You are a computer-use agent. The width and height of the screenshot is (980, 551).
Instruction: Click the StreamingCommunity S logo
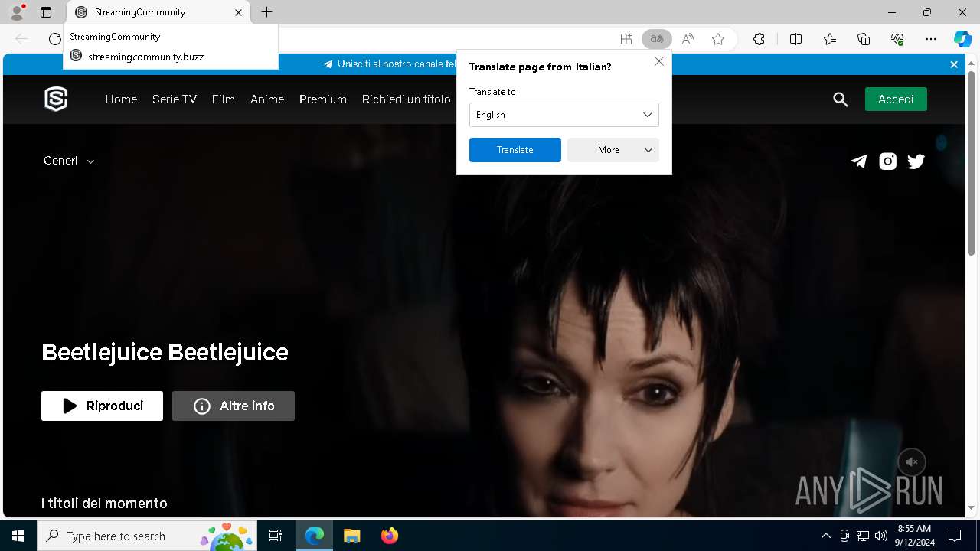click(x=56, y=99)
